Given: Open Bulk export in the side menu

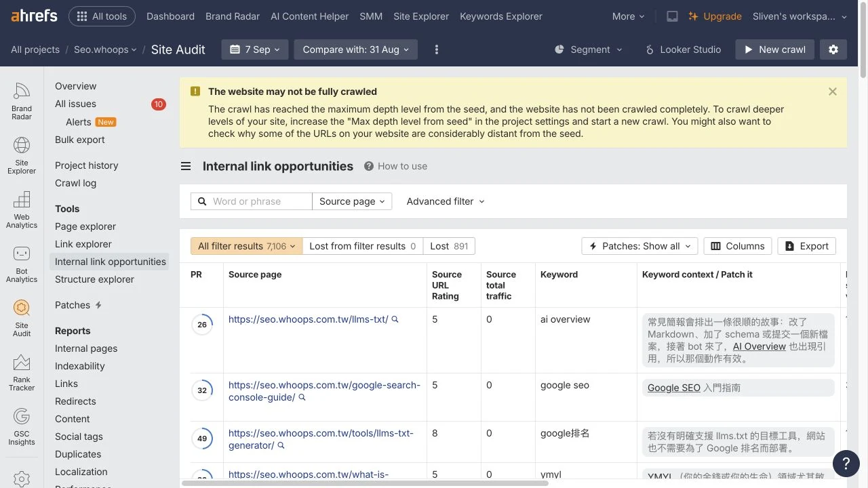Looking at the screenshot, I should [x=80, y=140].
